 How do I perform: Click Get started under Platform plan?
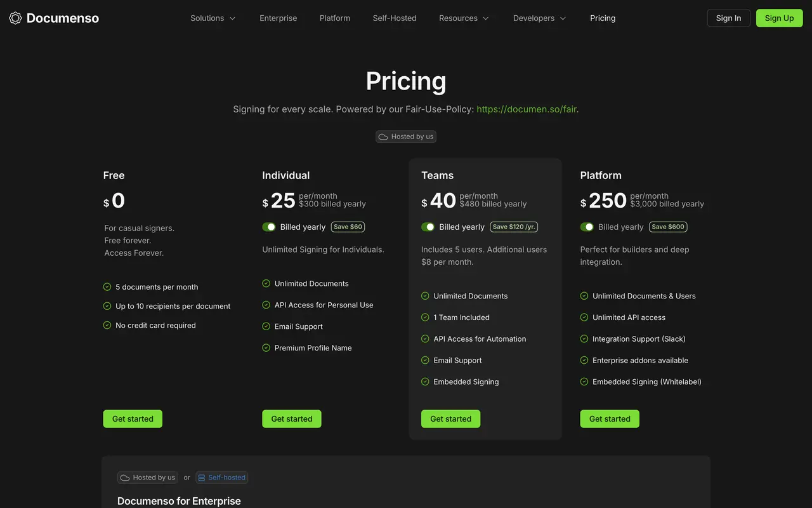point(610,418)
